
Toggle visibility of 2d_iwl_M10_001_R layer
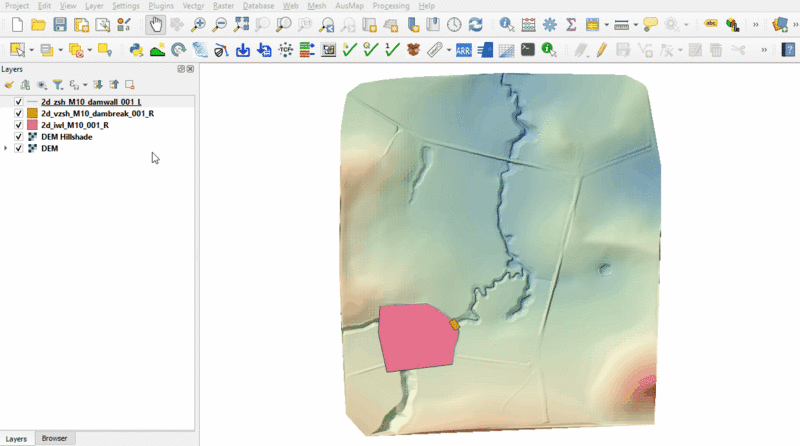(x=19, y=125)
